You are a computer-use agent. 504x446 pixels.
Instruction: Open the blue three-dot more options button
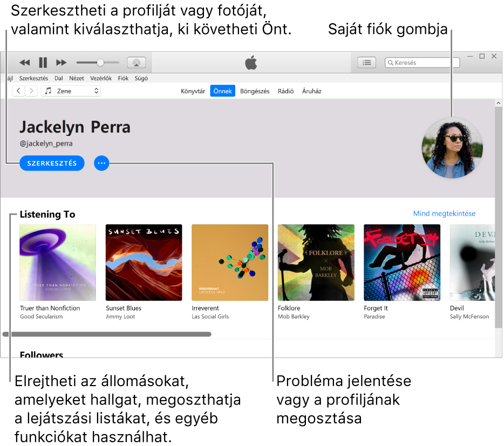click(101, 163)
